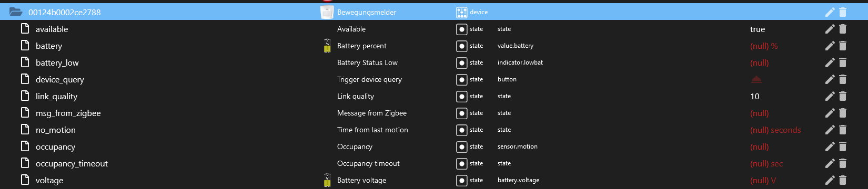868x189 pixels.
Task: Delete the battery_low state
Action: click(843, 62)
